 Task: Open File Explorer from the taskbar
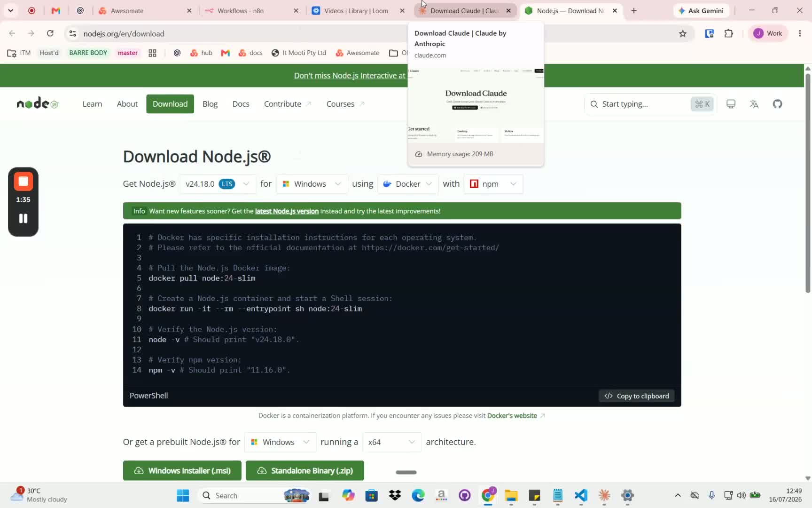click(511, 495)
